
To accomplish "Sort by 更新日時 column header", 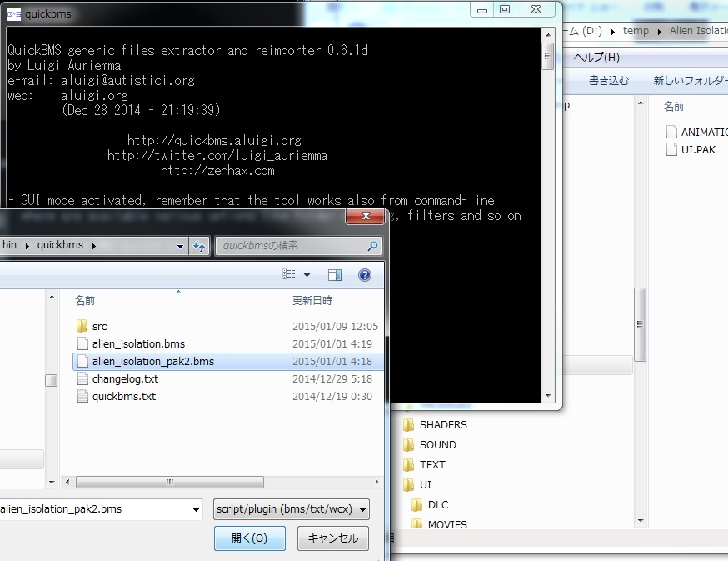I will pyautogui.click(x=312, y=301).
